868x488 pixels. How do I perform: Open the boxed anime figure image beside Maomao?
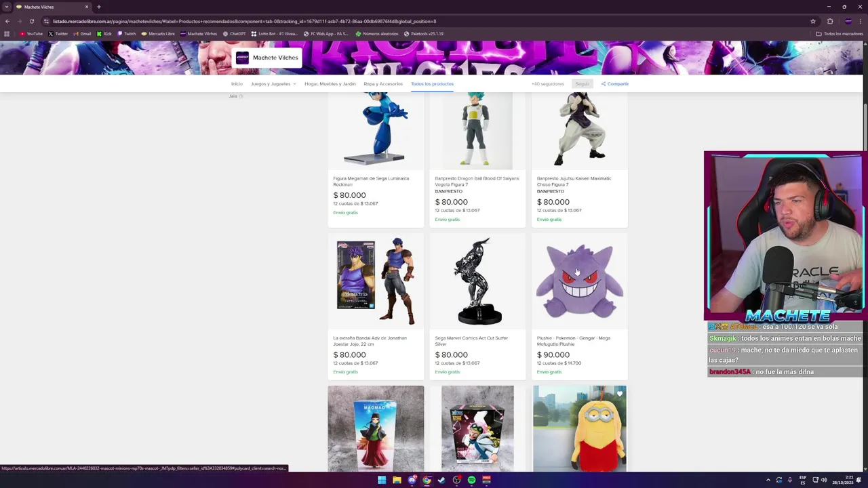click(x=477, y=428)
